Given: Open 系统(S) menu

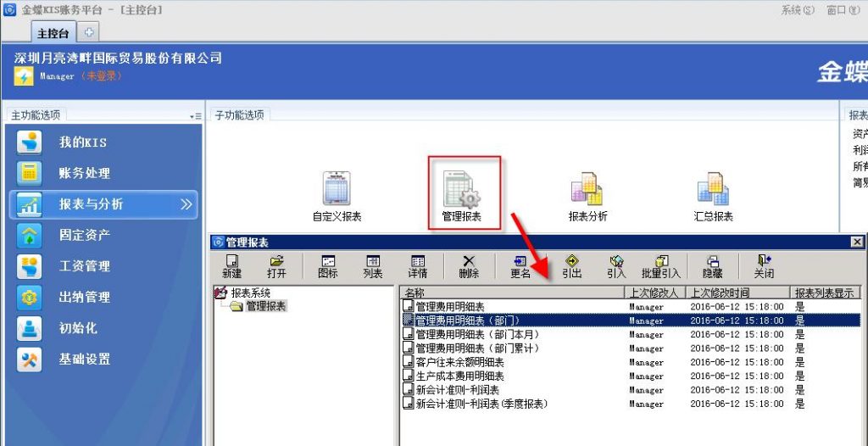Looking at the screenshot, I should tap(798, 10).
